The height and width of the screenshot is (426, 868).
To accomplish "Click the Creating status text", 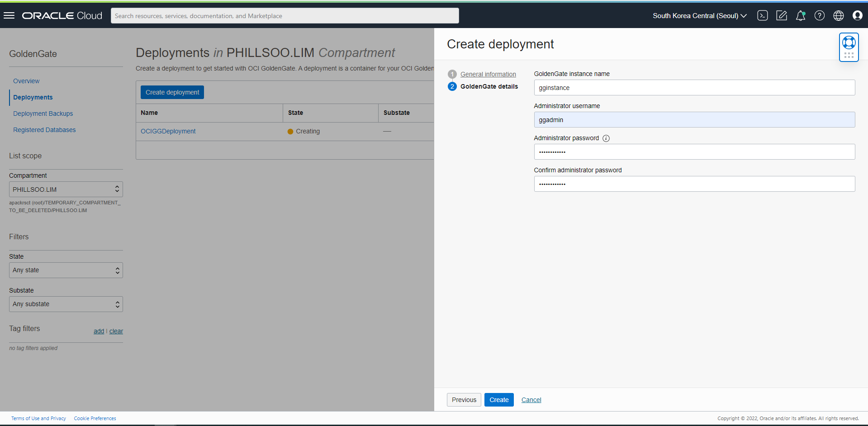I will pos(308,131).
